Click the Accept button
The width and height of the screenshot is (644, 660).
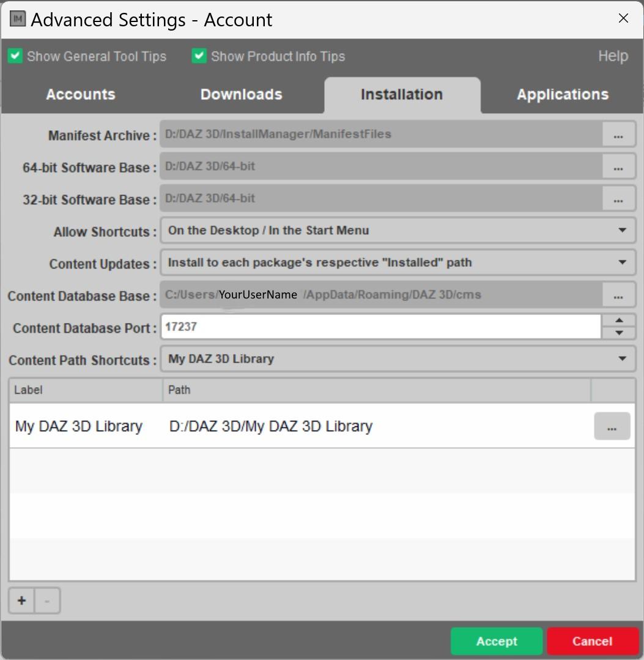[497, 641]
